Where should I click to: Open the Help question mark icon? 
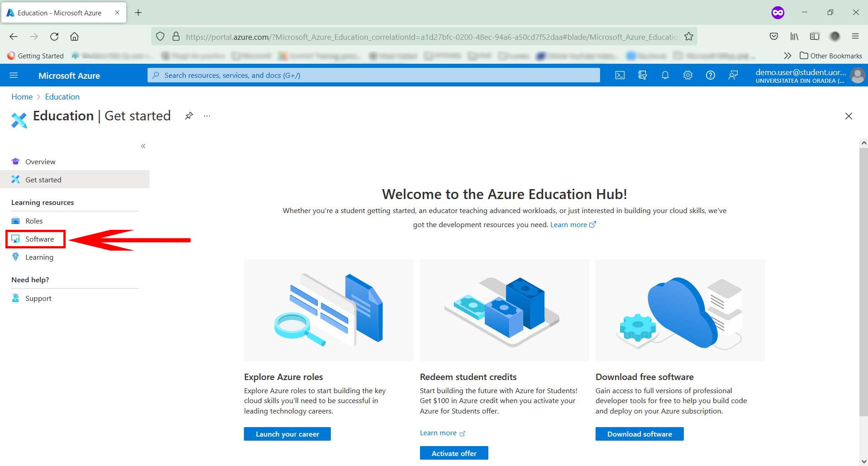pos(711,75)
